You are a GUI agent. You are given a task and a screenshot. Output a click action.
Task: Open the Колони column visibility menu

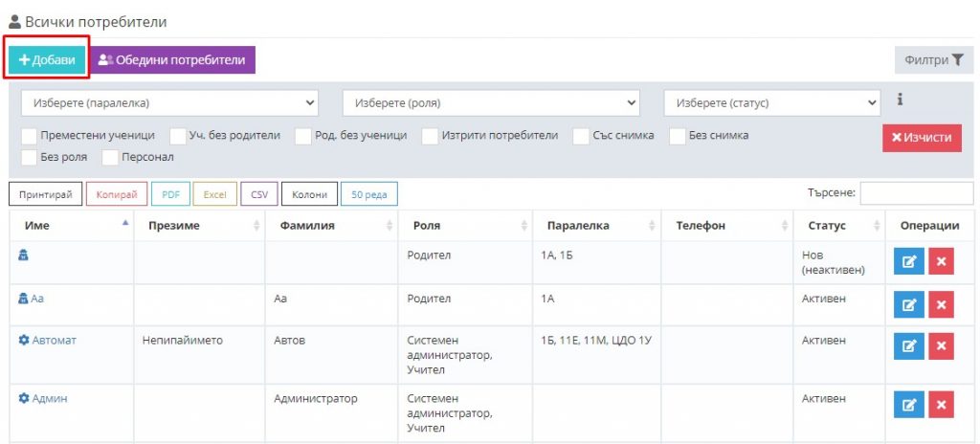(309, 194)
